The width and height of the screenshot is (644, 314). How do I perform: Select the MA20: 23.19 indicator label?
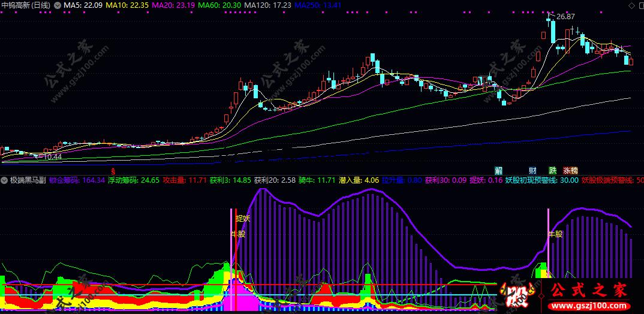coord(173,5)
